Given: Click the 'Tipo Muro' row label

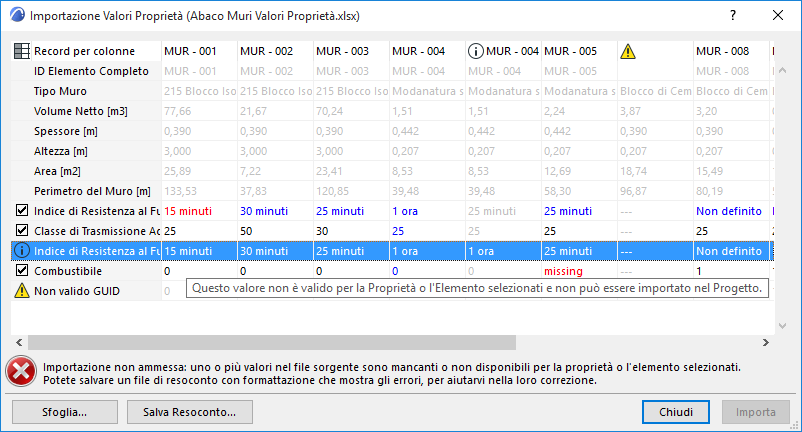Looking at the screenshot, I should click(x=60, y=91).
